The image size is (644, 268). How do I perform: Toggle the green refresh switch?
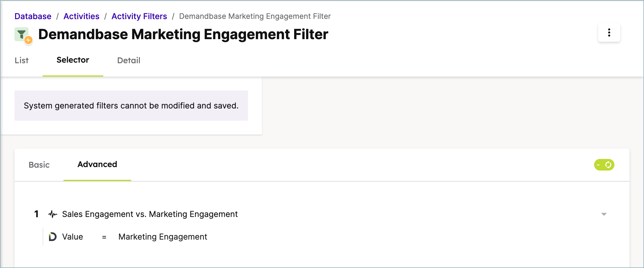[604, 165]
